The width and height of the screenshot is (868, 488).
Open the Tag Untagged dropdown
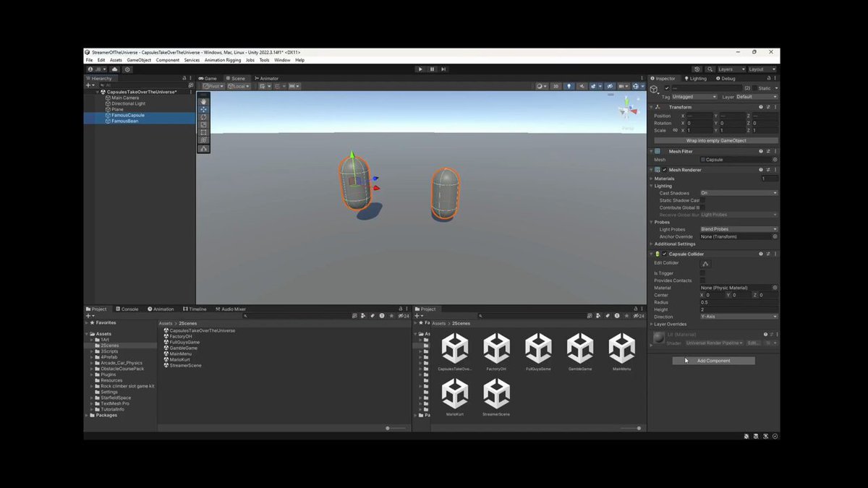[x=694, y=96]
